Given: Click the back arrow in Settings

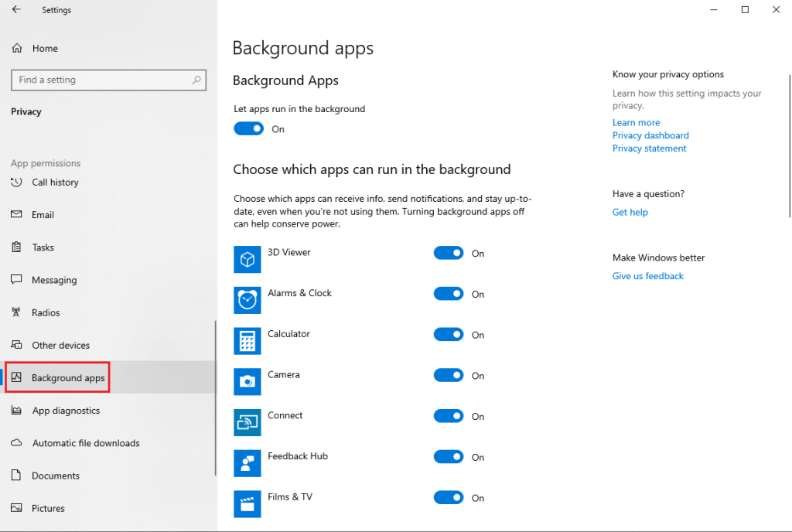Looking at the screenshot, I should (16, 9).
